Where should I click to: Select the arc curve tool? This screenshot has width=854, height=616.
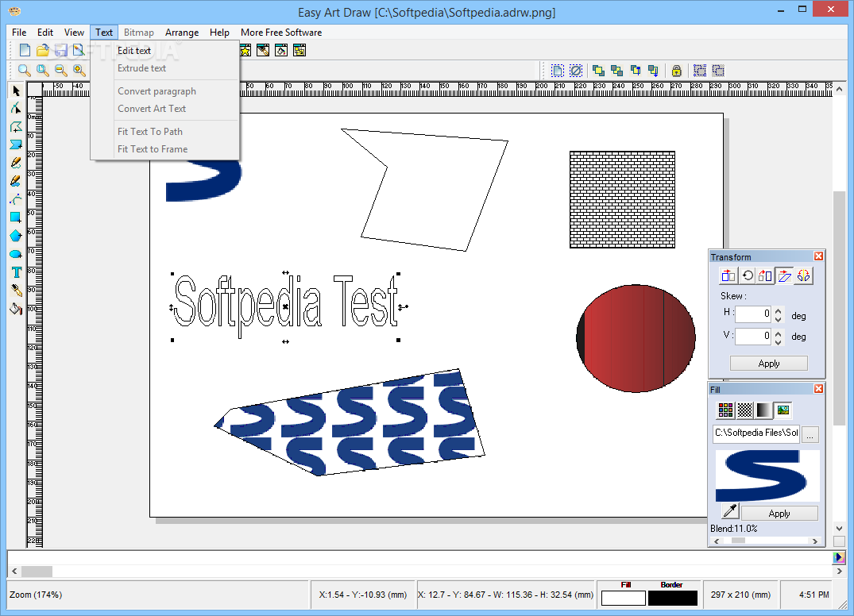point(16,198)
